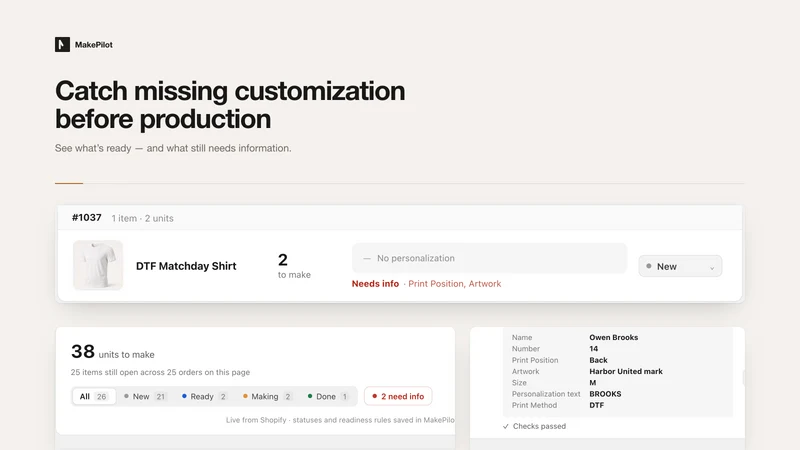The height and width of the screenshot is (450, 800).
Task: Filter by Done 1 status
Action: tap(328, 396)
